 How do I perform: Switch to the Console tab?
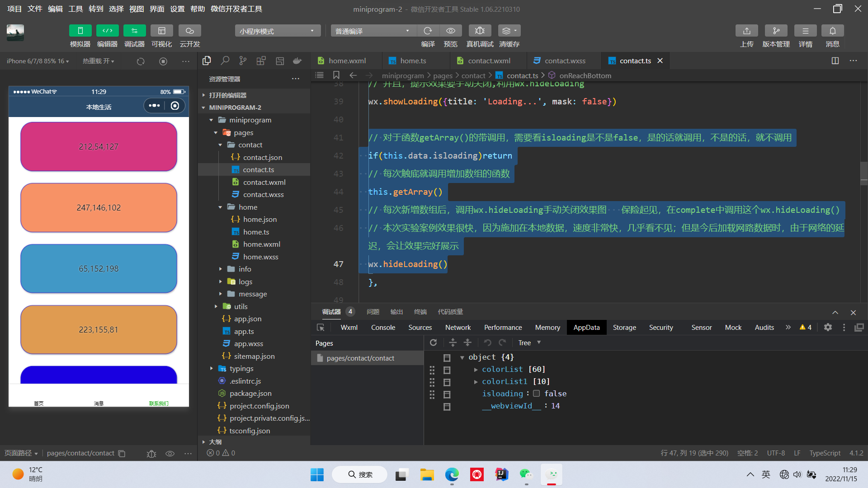pyautogui.click(x=383, y=328)
